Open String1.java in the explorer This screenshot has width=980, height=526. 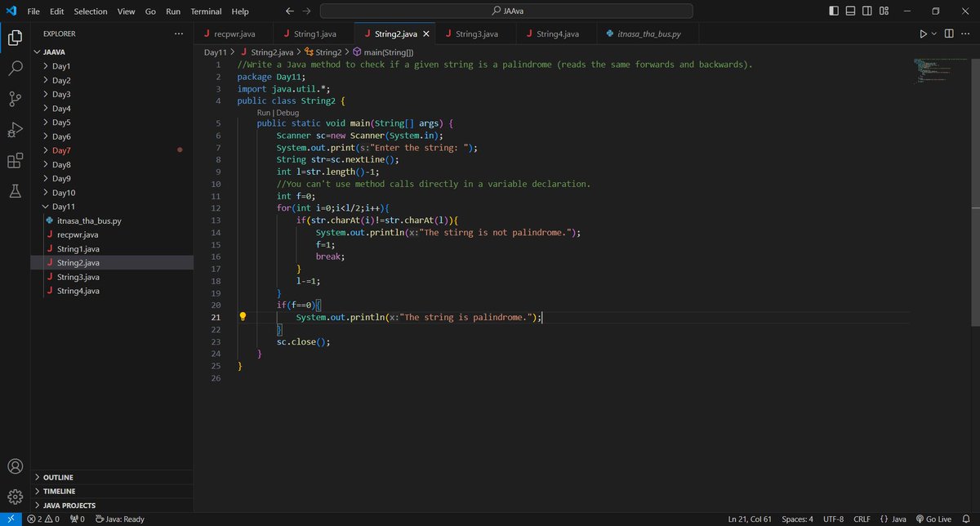tap(113, 248)
